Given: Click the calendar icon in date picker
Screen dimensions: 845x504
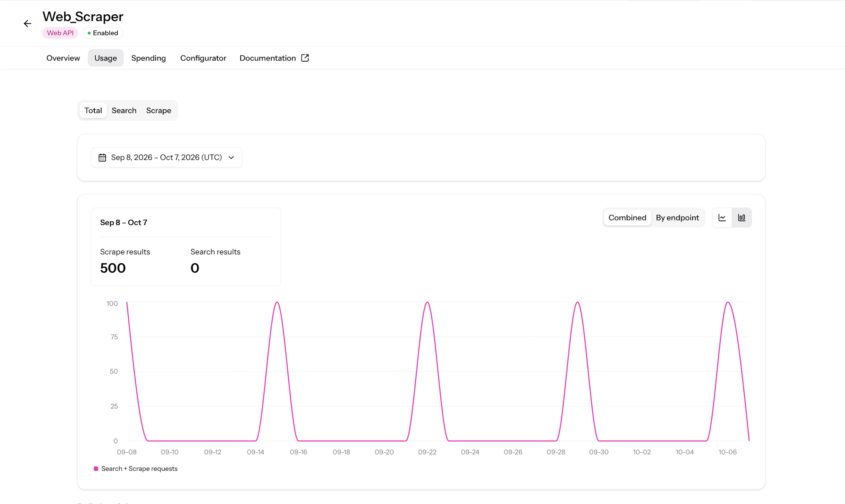Looking at the screenshot, I should pos(102,158).
